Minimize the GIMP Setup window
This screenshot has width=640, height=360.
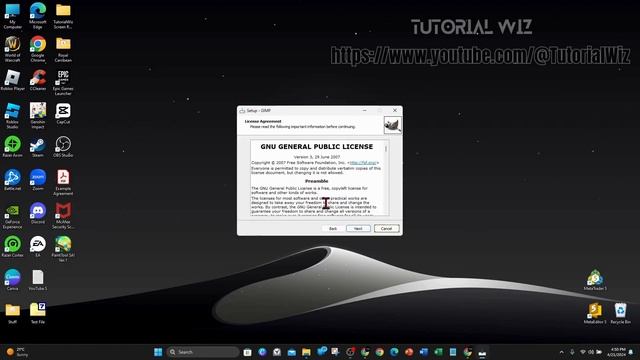click(364, 110)
